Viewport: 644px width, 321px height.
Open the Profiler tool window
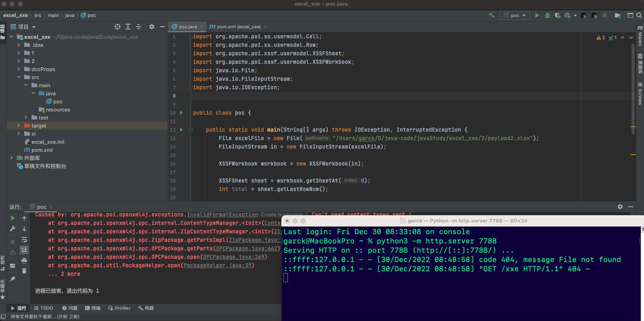pyautogui.click(x=119, y=308)
